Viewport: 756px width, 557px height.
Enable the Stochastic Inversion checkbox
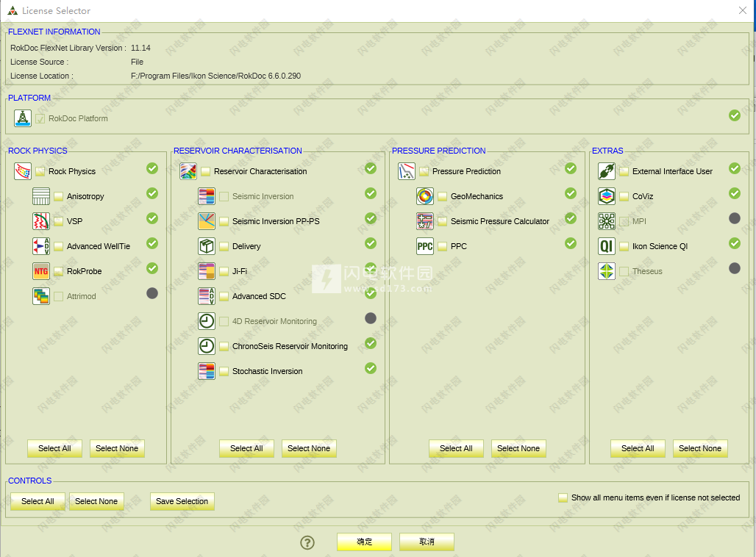[224, 372]
